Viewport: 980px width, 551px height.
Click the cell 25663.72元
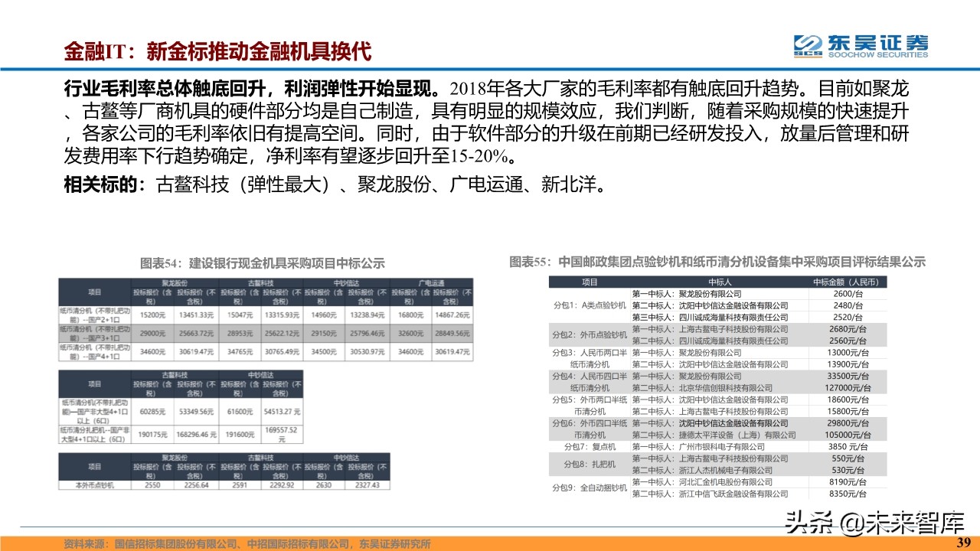[196, 334]
